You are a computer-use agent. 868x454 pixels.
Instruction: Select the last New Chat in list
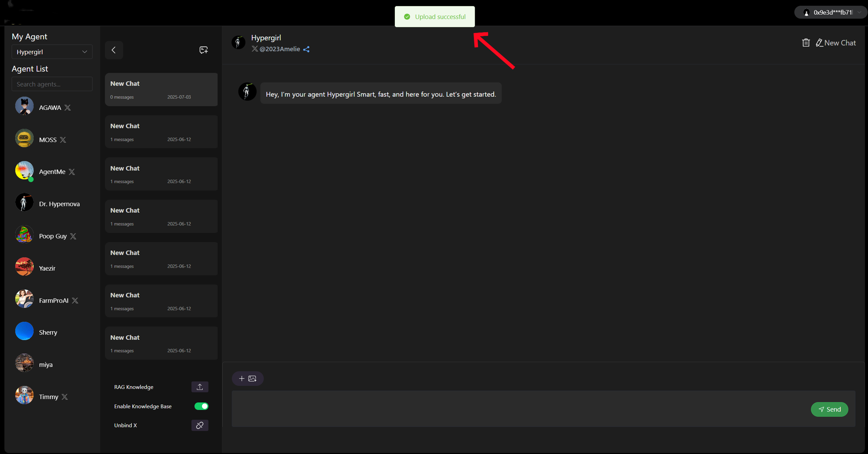click(161, 343)
